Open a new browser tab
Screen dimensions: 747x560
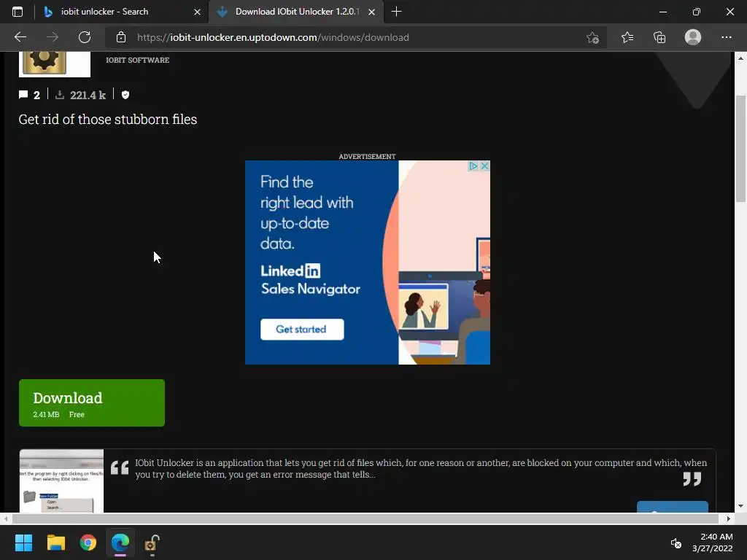point(396,12)
